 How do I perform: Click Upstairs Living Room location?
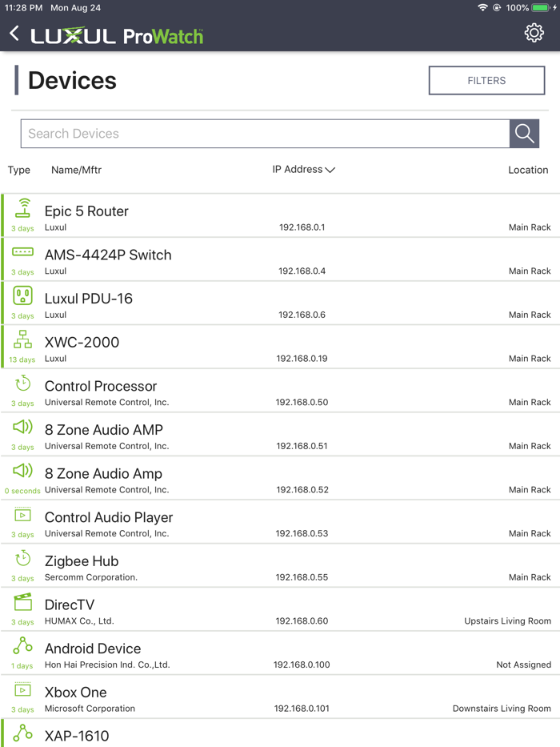508,621
